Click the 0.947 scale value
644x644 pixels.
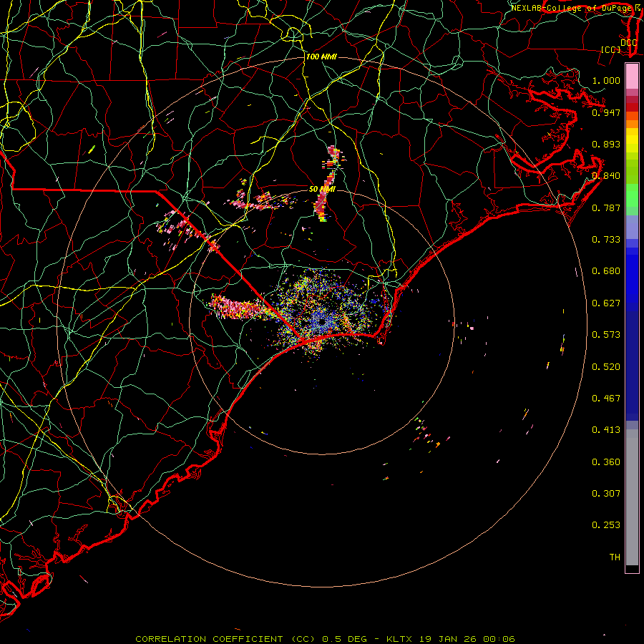coord(606,112)
